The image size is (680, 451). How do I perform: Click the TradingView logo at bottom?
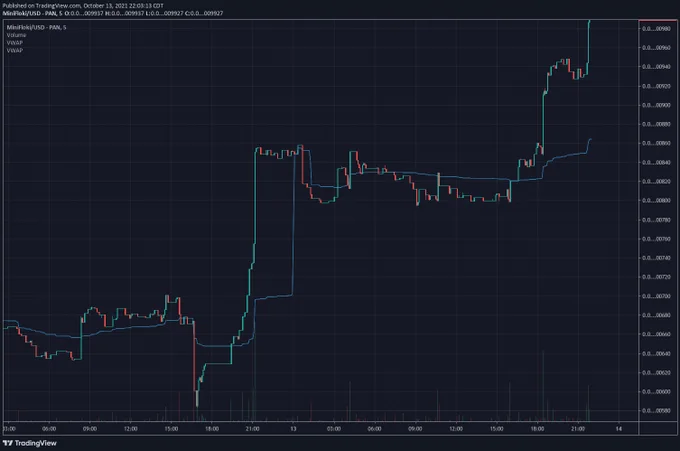coord(29,443)
